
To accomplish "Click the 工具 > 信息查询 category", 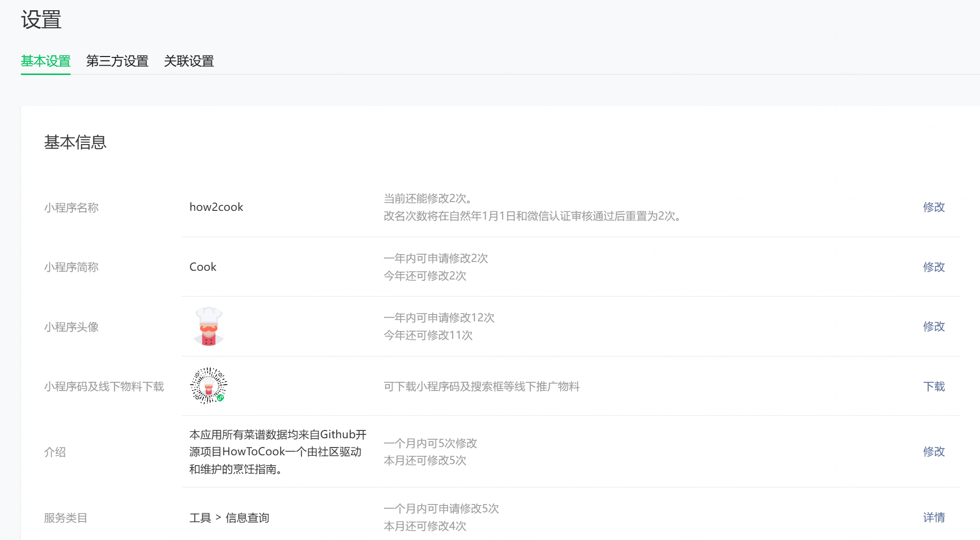I will [x=229, y=518].
